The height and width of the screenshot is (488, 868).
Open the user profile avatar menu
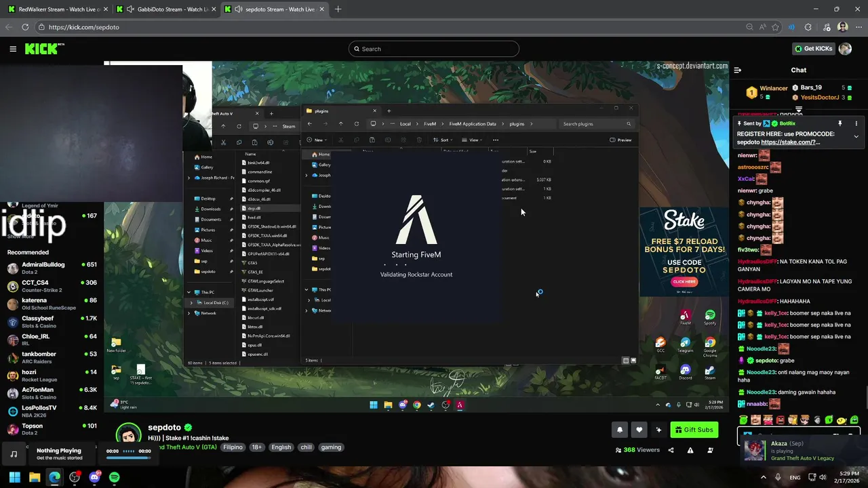coord(845,49)
